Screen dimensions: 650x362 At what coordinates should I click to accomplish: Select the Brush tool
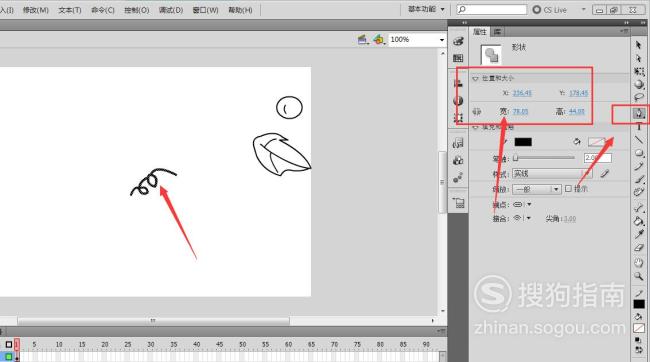tap(639, 179)
